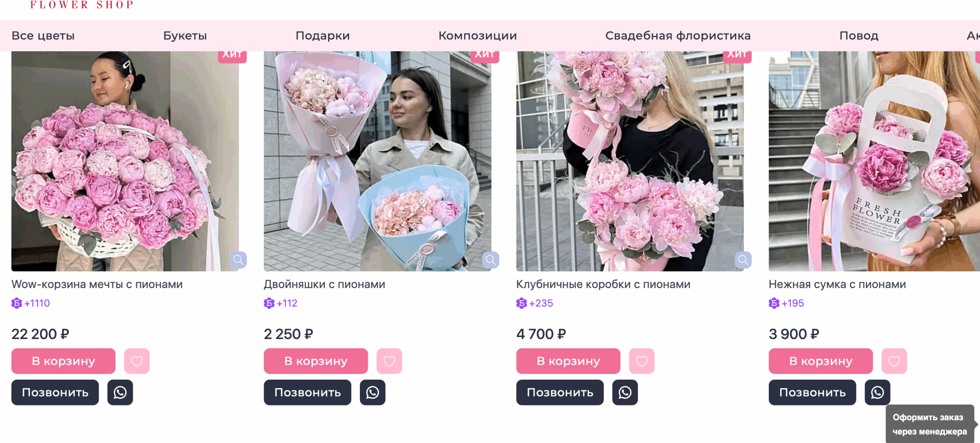
Task: Toggle favorite heart for Двойняшки с пионами
Action: click(389, 361)
